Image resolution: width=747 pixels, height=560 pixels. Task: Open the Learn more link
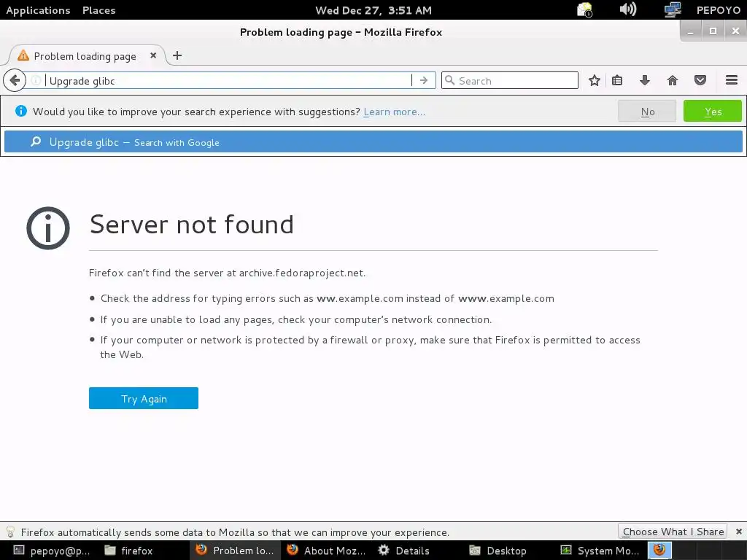(394, 112)
